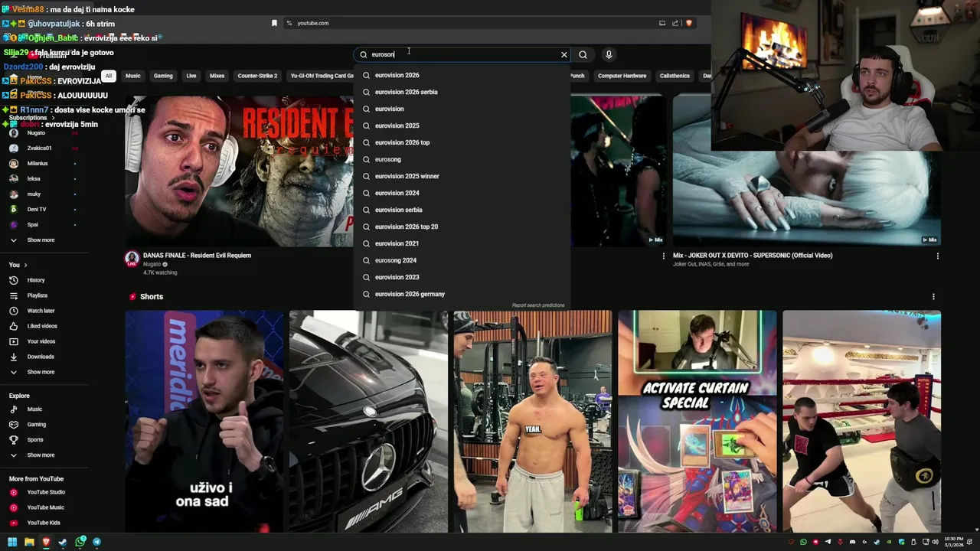Open the Mercedes AMG short thumbnail
The image size is (980, 551).
pos(368,421)
